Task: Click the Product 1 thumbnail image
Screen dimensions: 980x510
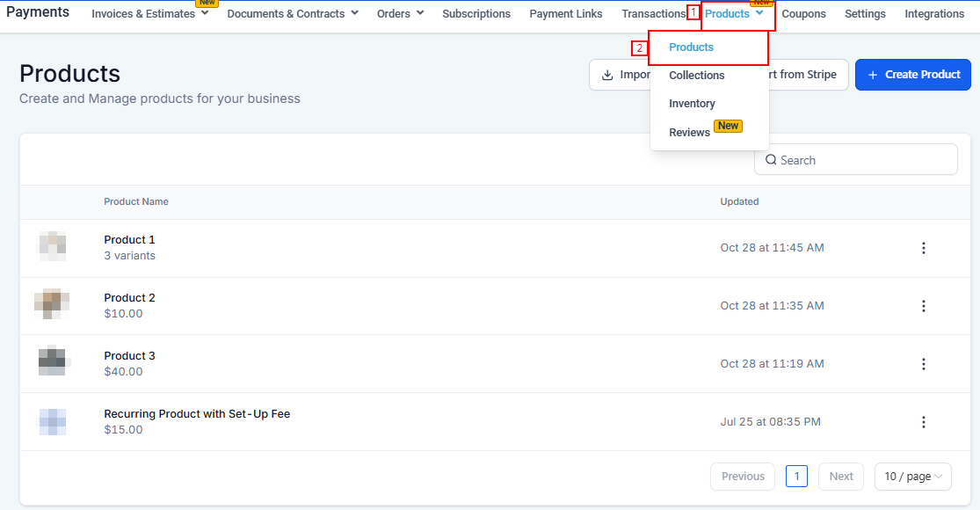Action: [x=53, y=245]
